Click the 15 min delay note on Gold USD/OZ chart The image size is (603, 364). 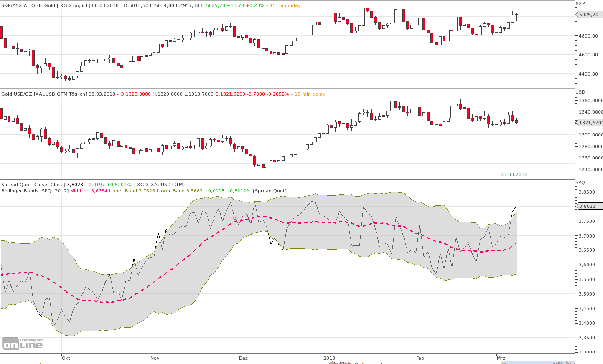[x=310, y=94]
